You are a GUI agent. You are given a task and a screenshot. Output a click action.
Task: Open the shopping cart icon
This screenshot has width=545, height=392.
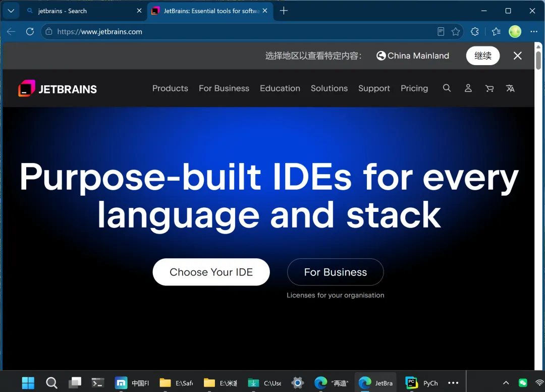489,89
